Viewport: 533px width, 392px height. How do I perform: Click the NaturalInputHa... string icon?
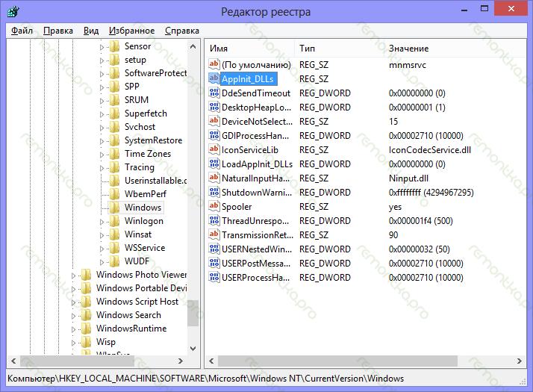coord(214,178)
